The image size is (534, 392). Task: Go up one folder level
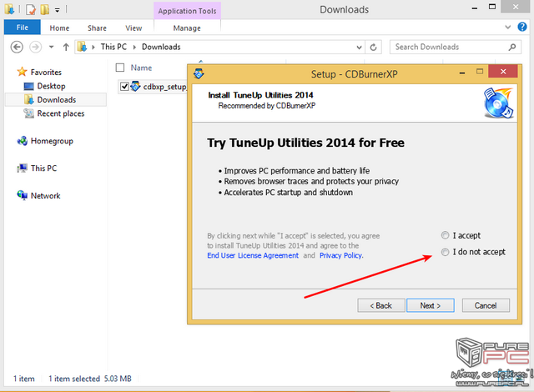pyautogui.click(x=66, y=47)
